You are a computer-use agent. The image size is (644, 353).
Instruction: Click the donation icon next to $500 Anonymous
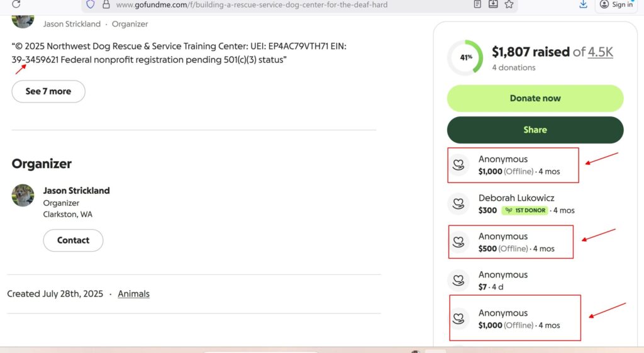(x=458, y=242)
